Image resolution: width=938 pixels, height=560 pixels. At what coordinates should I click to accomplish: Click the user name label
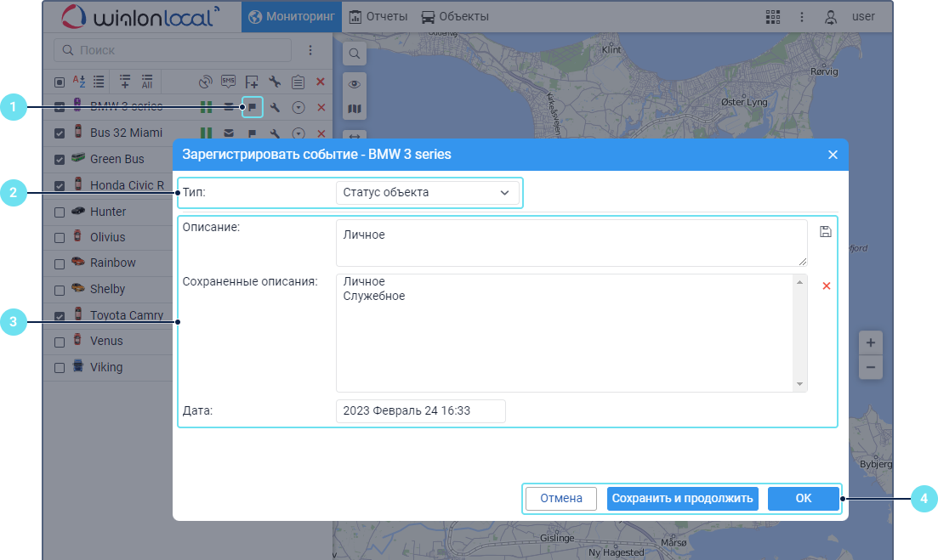click(x=863, y=17)
